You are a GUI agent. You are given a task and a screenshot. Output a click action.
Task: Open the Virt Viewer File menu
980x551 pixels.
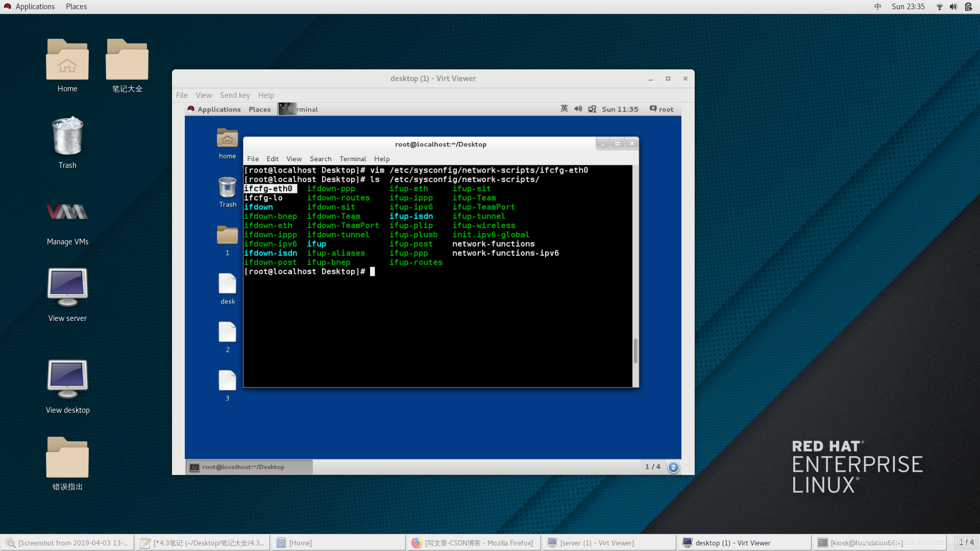tap(182, 95)
